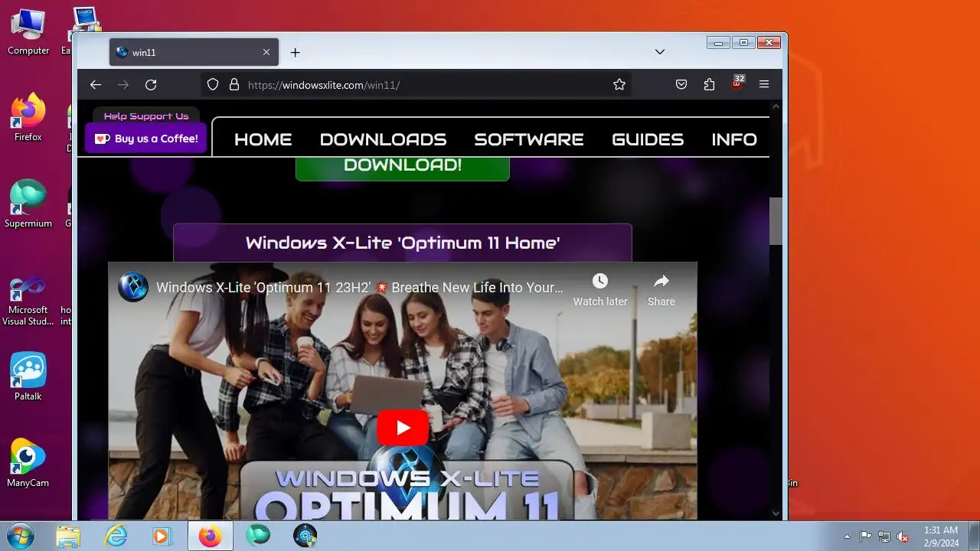The width and height of the screenshot is (980, 551).
Task: Open the Firefox desktop shortcut
Action: 28,118
